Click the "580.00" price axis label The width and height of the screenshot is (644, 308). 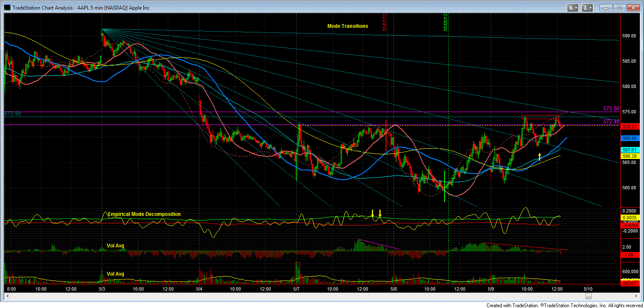(628, 86)
